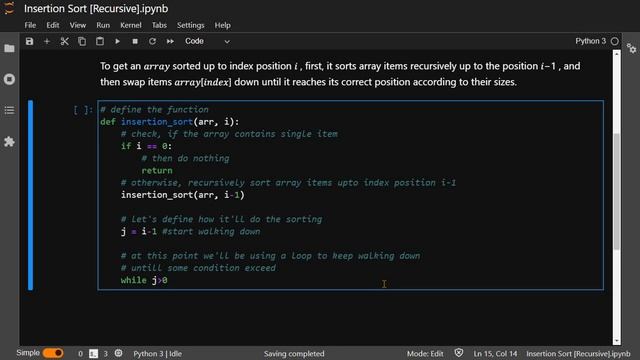Click the Ln 15, Col 14 indicator
The height and width of the screenshot is (360, 640).
pos(495,353)
